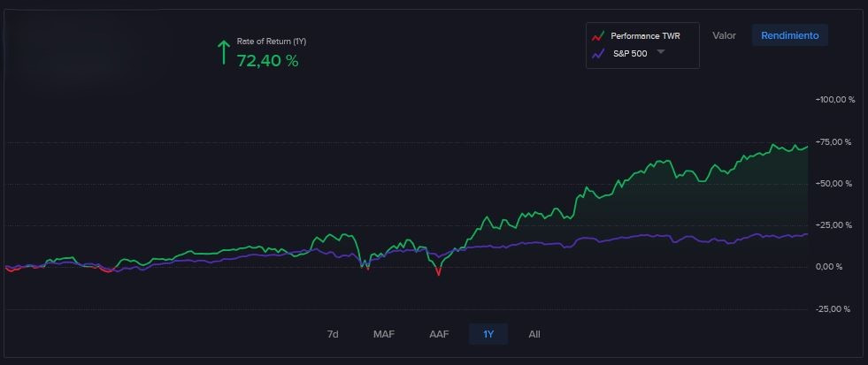Click the 72,40 % return value
Image resolution: width=868 pixels, height=365 pixels.
267,61
